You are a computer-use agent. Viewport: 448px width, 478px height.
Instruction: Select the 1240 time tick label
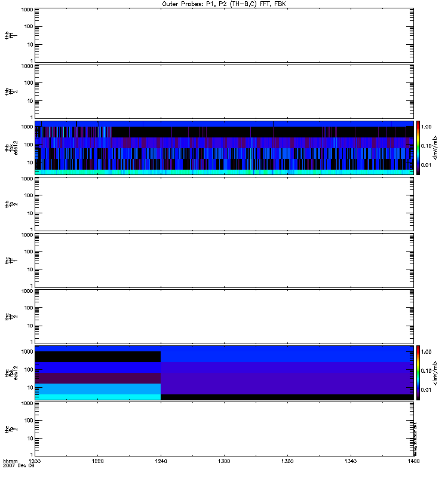click(161, 461)
